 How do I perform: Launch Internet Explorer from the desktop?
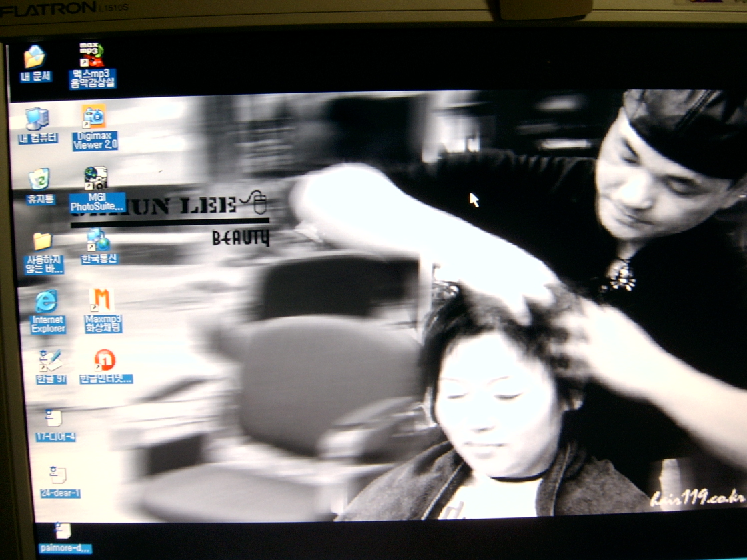pos(47,302)
